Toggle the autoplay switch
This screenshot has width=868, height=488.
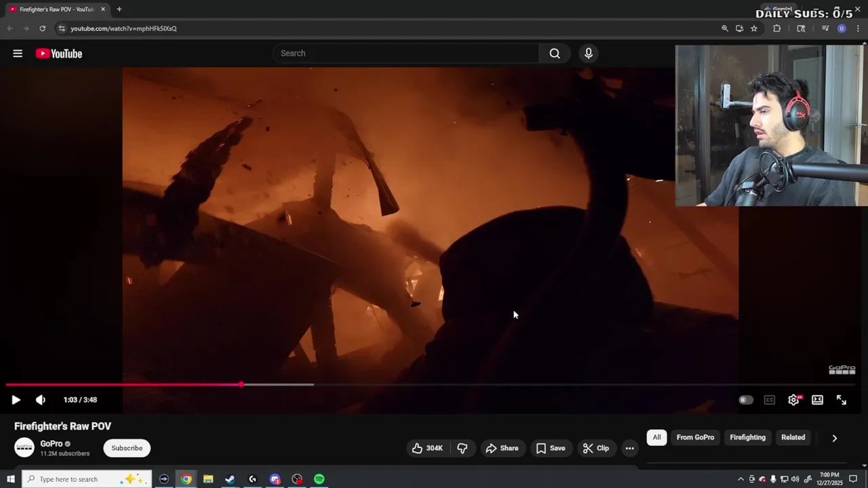745,400
